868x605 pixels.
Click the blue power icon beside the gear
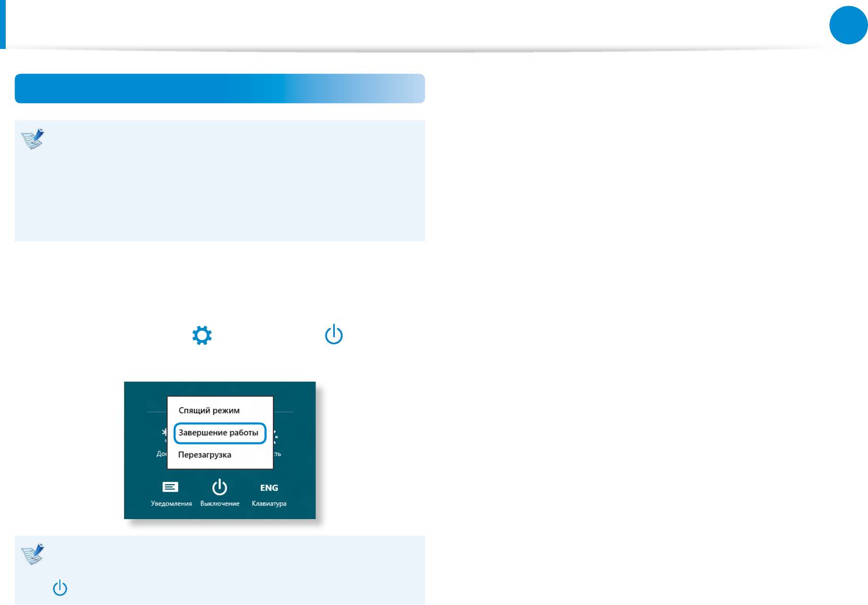(334, 335)
